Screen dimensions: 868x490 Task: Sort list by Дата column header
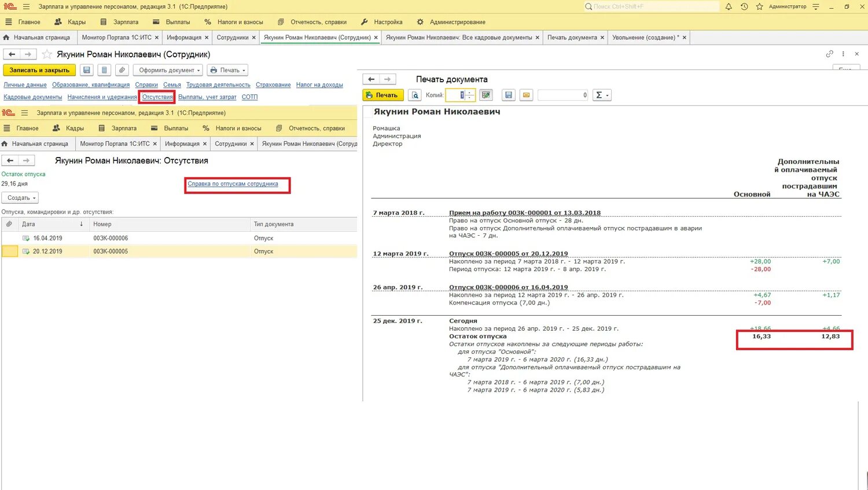point(52,224)
